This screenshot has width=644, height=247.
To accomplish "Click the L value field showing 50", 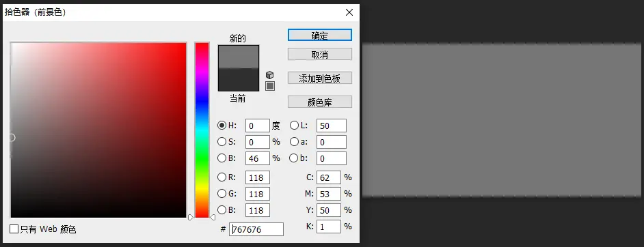I will [332, 126].
